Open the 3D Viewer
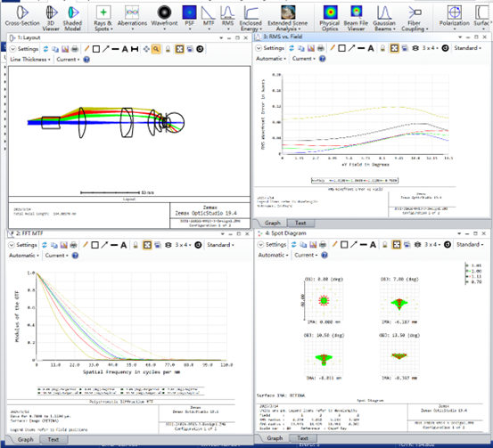The width and height of the screenshot is (493, 448). click(x=51, y=18)
